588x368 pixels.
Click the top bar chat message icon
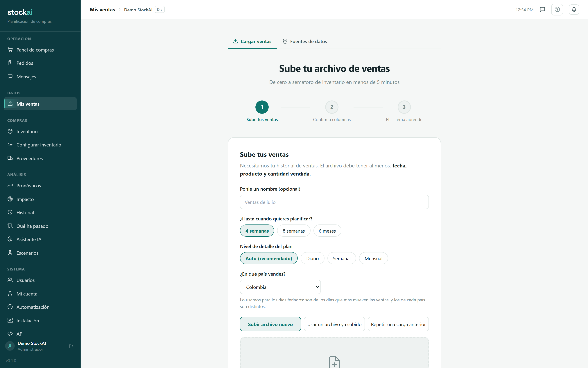(542, 10)
